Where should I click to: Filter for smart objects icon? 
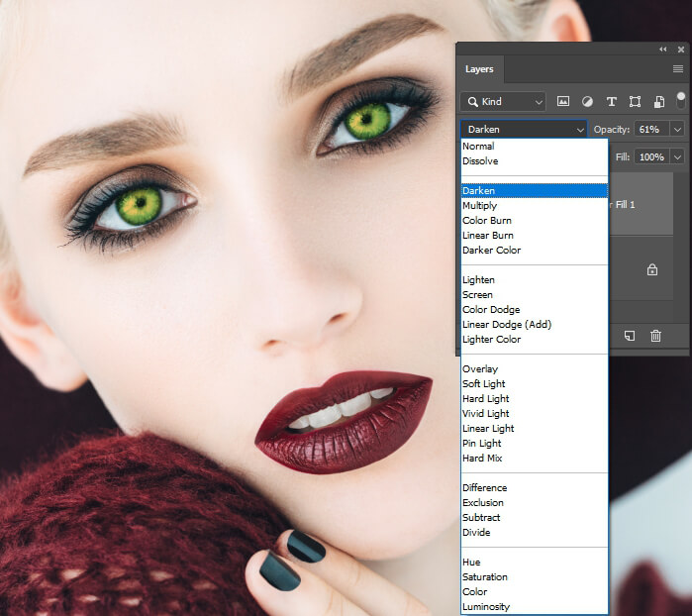[x=659, y=102]
